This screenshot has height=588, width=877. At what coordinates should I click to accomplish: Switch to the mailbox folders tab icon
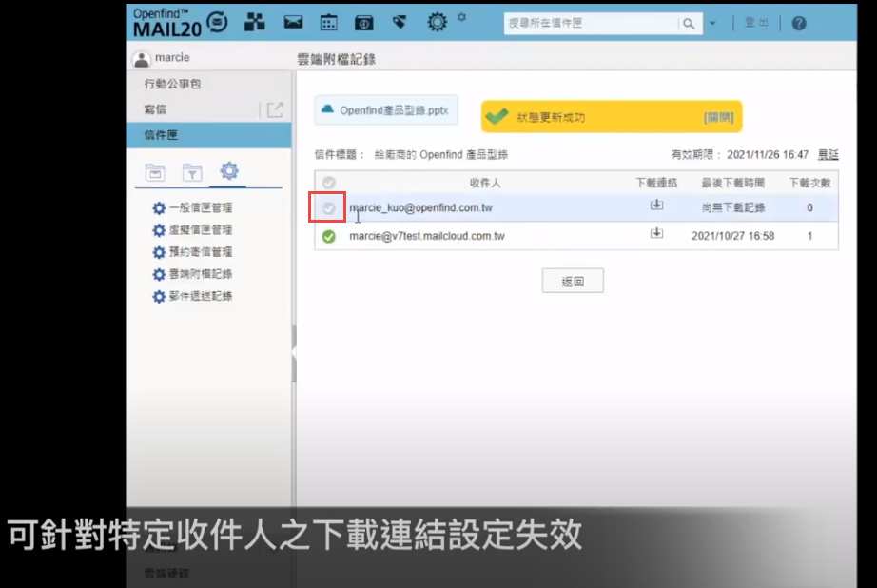pos(155,173)
